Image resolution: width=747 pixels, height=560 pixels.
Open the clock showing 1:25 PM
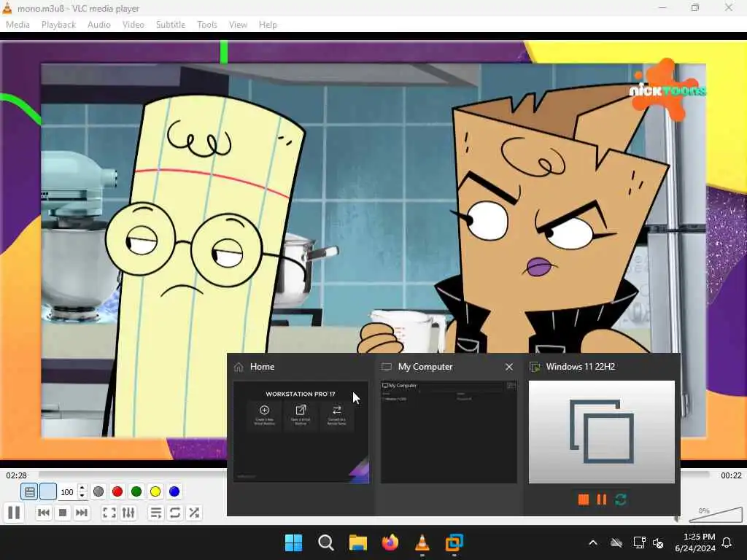[695, 542]
